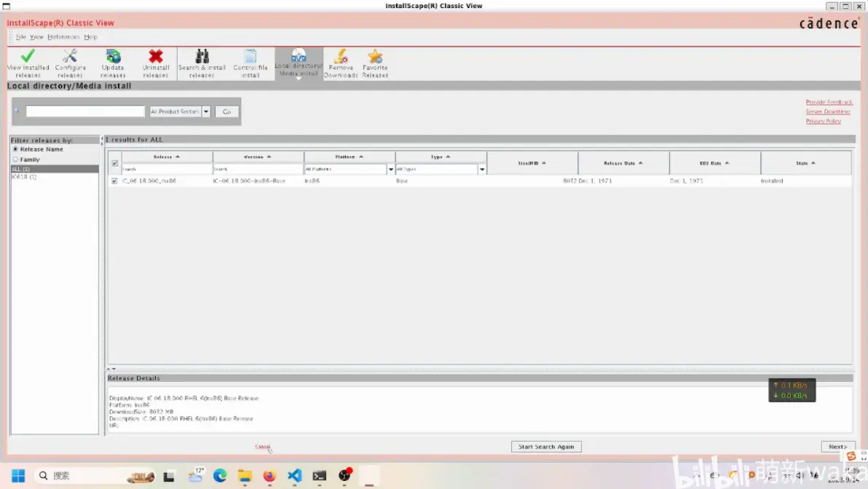The image size is (868, 489).
Task: Sort table by Version column
Action: tap(258, 157)
